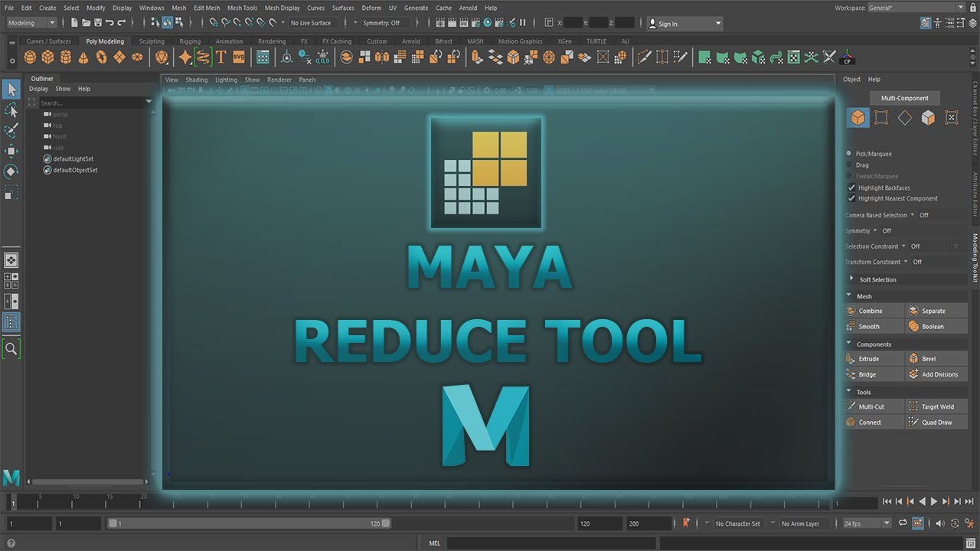Image resolution: width=980 pixels, height=551 pixels.
Task: Click the Target Weld button
Action: click(937, 406)
